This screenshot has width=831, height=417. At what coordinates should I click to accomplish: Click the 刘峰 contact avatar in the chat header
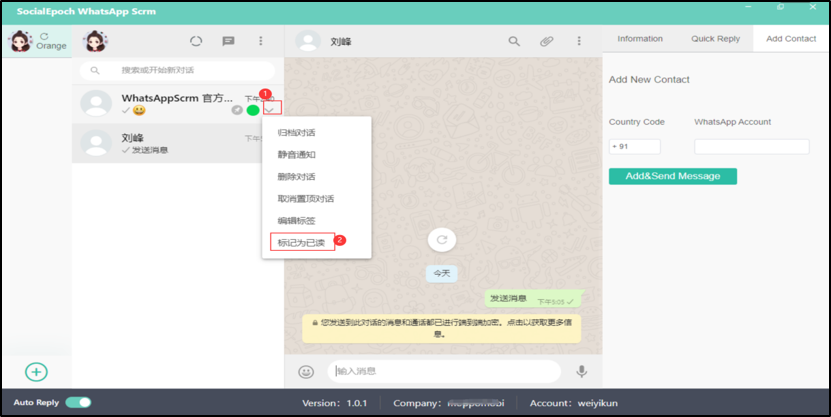coord(308,41)
